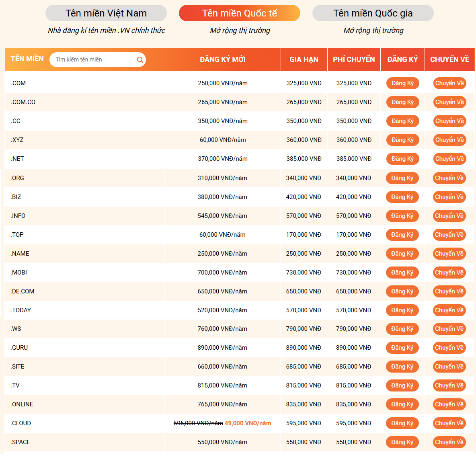
Task: Click Đăng Ký for .WS
Action: click(402, 329)
